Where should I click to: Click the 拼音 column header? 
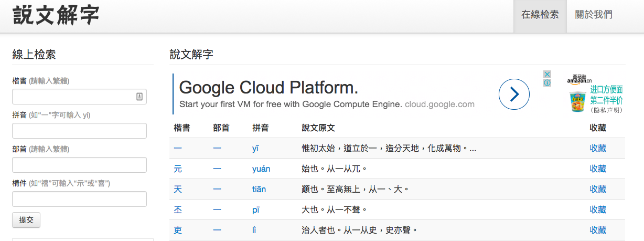click(261, 128)
